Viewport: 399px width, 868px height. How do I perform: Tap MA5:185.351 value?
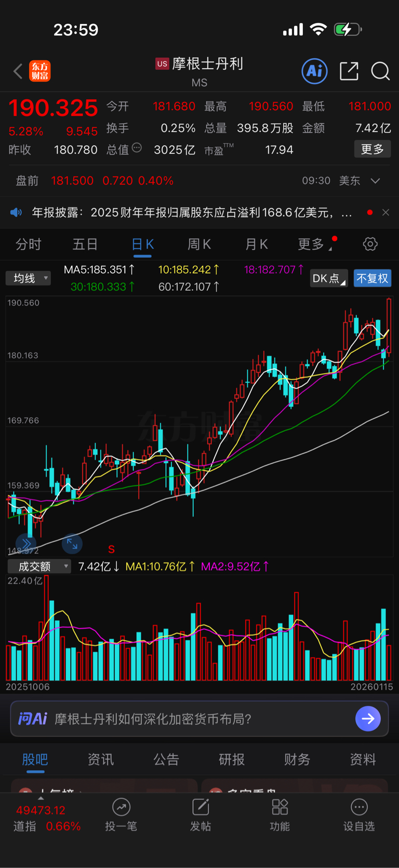(x=99, y=269)
